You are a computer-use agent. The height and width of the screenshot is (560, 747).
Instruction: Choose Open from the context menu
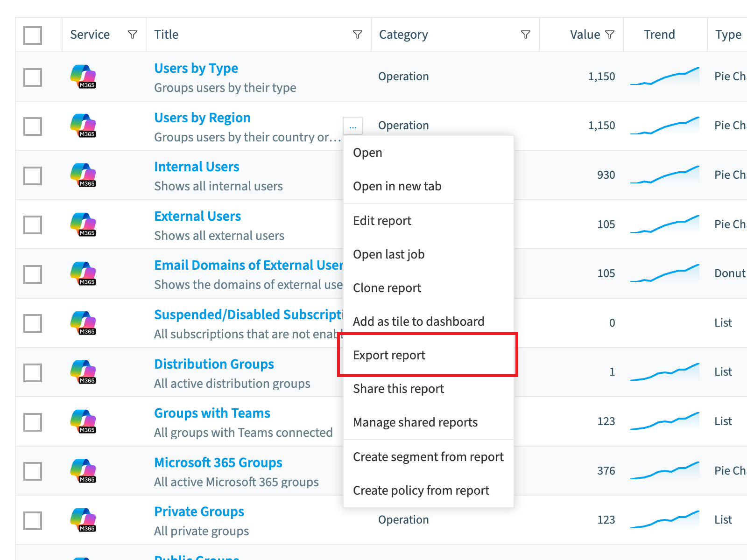click(x=429, y=153)
